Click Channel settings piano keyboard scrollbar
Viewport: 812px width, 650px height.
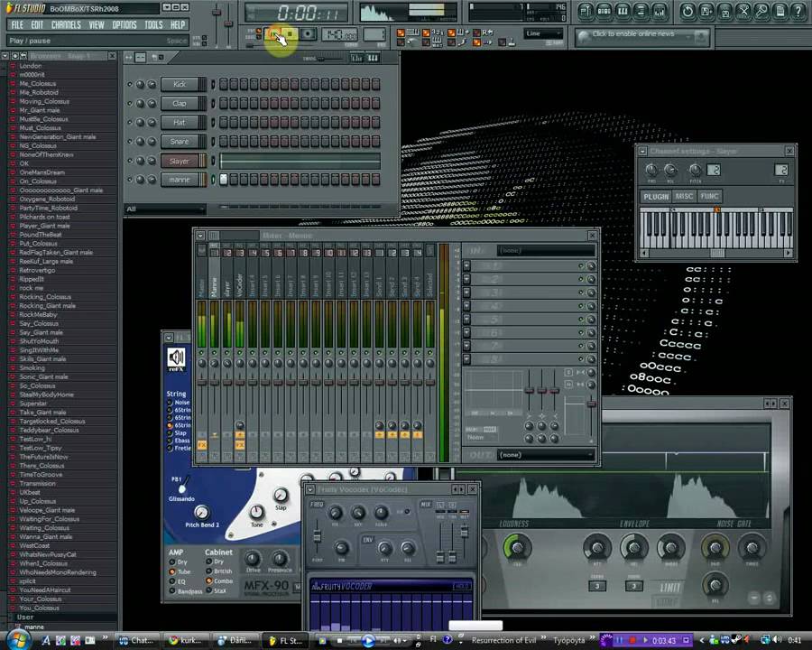pos(716,253)
